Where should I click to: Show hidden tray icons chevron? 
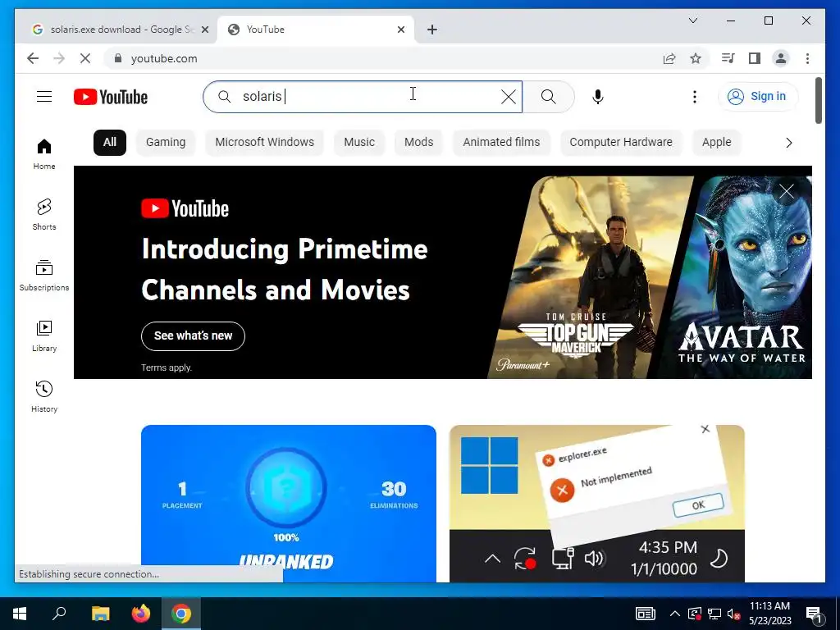674,614
